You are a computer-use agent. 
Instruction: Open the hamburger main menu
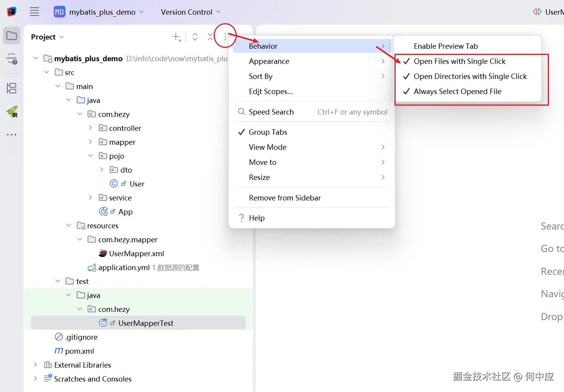[x=34, y=12]
